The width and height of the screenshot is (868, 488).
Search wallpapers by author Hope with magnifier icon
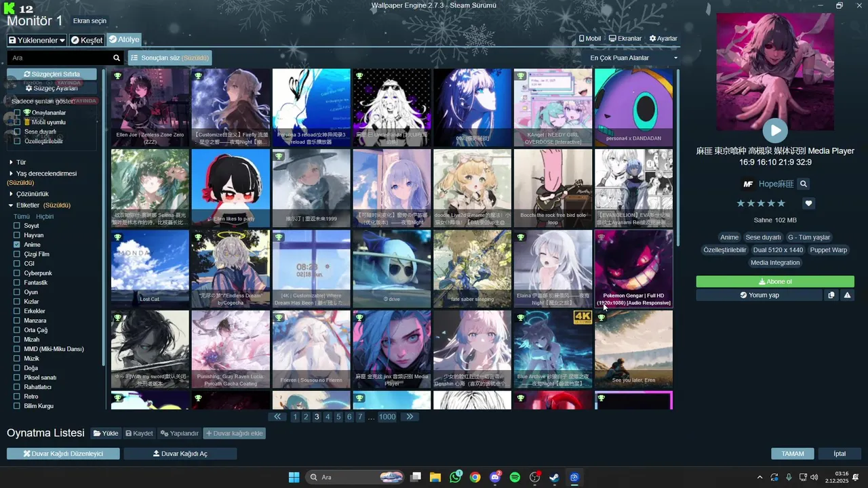(x=804, y=184)
